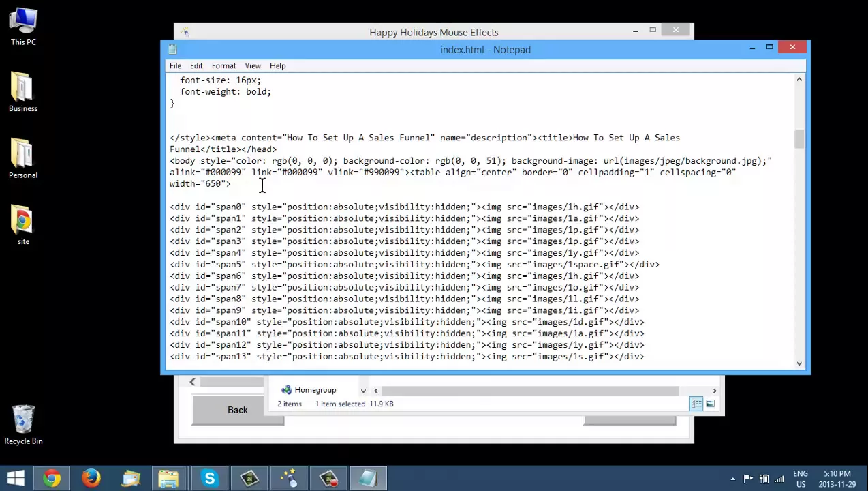Open the Camtasia icon in taskbar
The width and height of the screenshot is (868, 491).
[249, 478]
